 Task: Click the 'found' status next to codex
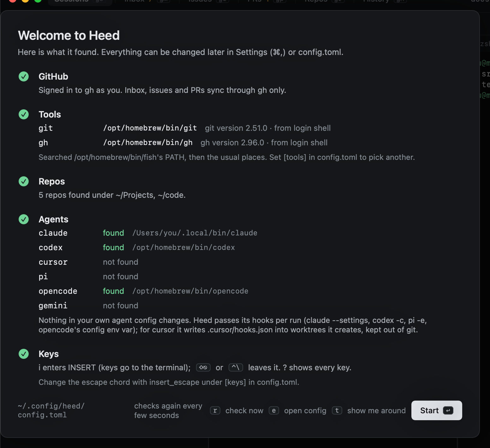pyautogui.click(x=113, y=247)
